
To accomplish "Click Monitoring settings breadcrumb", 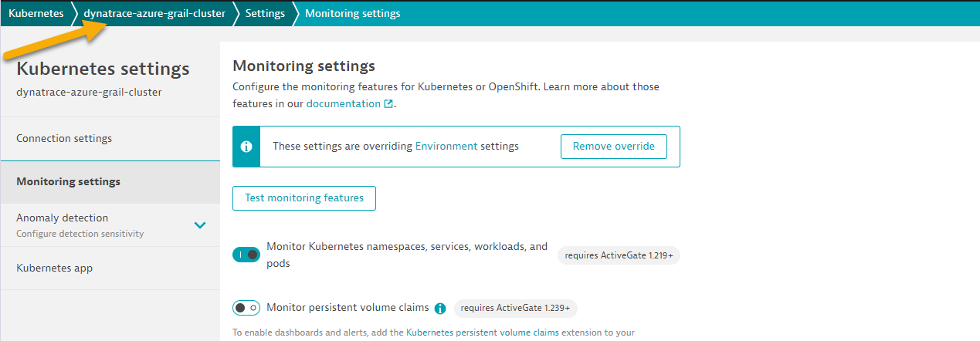I will click(353, 13).
